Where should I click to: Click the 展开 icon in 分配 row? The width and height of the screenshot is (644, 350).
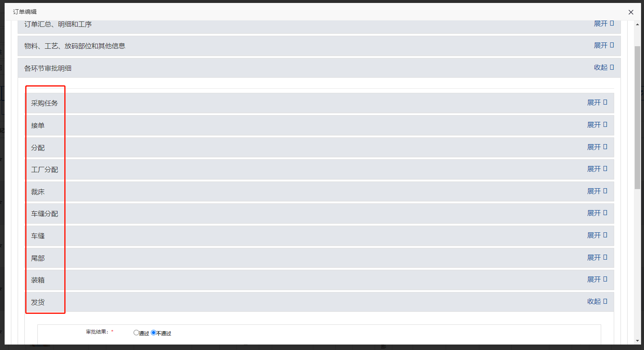[x=605, y=147]
